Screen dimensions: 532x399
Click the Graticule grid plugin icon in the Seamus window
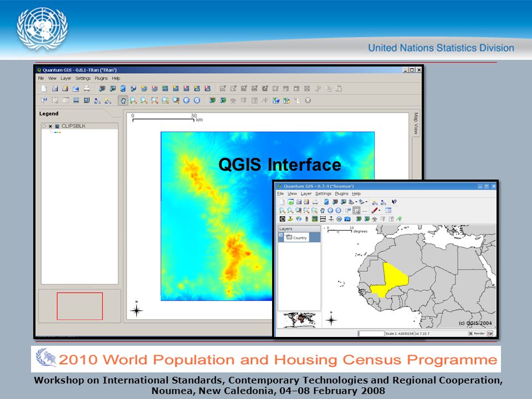point(315,219)
